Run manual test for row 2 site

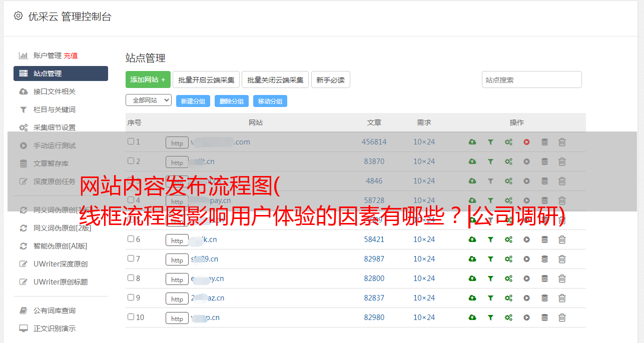(x=526, y=161)
